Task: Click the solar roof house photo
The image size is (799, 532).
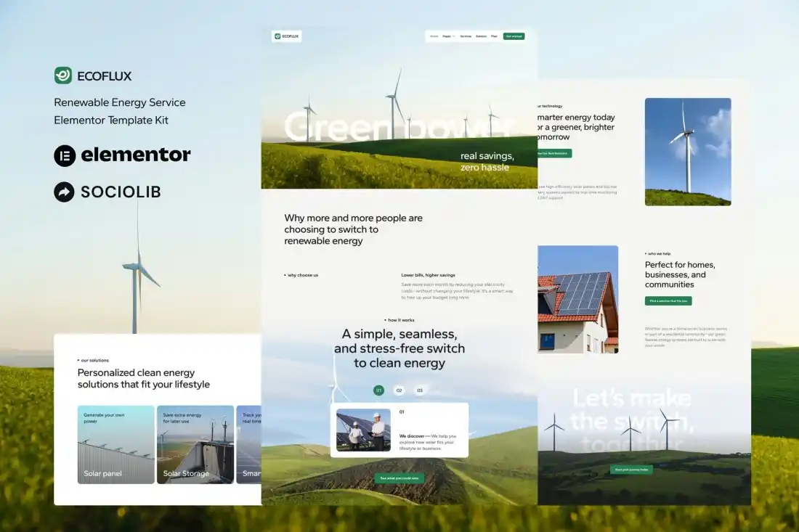Action: pyautogui.click(x=578, y=299)
